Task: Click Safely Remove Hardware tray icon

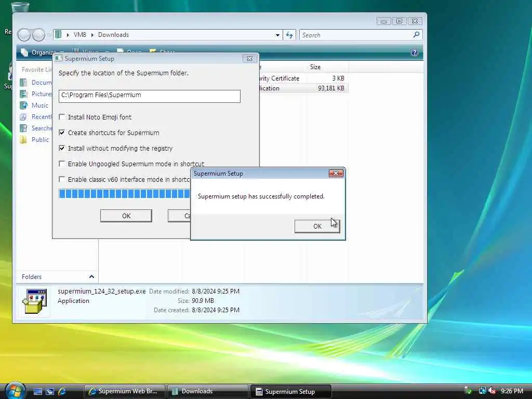Action: 468,391
